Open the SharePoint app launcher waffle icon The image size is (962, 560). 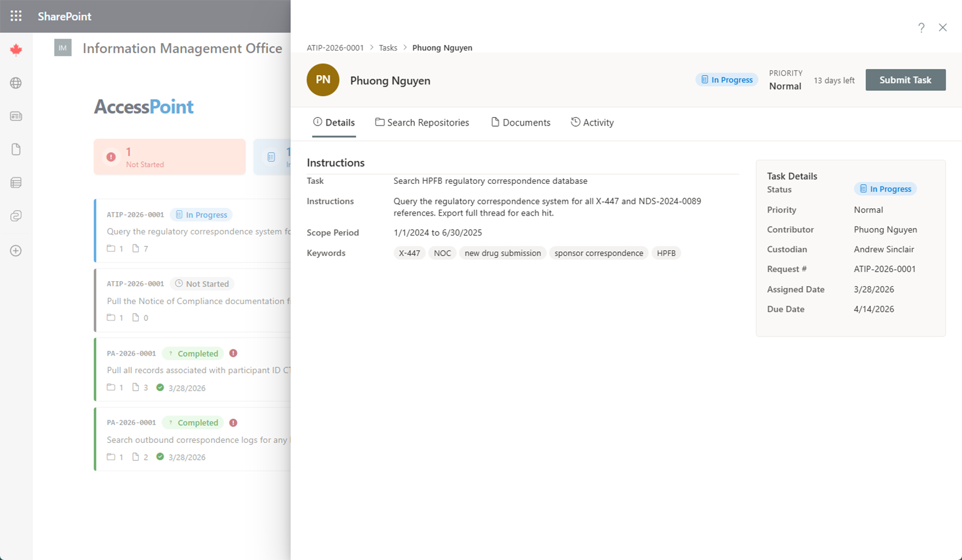tap(16, 16)
